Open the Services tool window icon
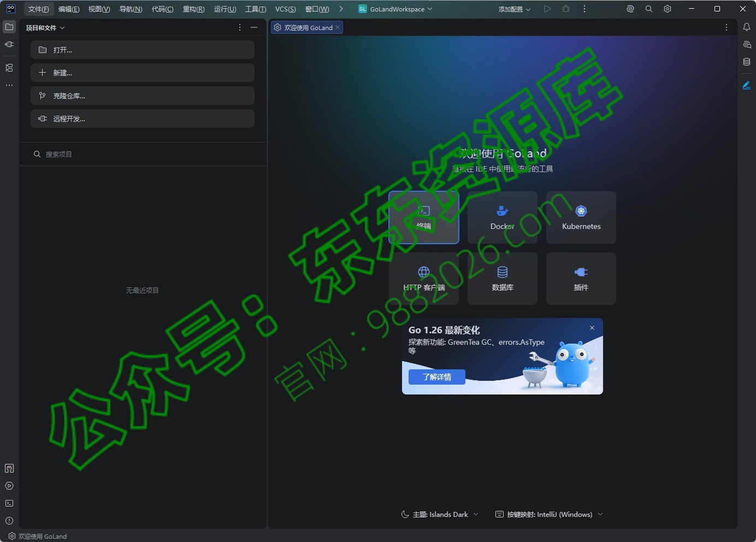The image size is (756, 542). 9,486
